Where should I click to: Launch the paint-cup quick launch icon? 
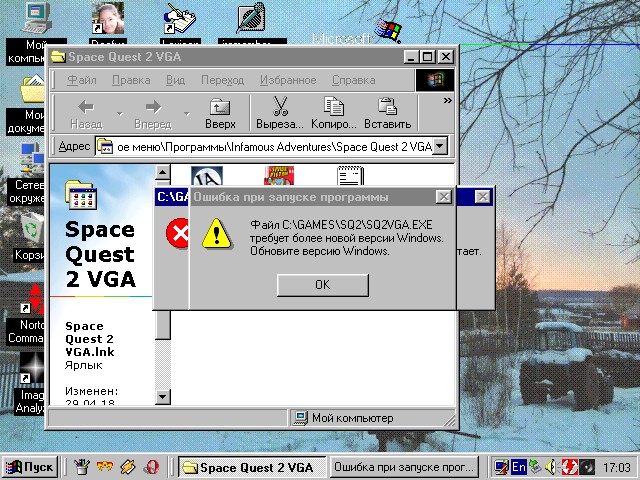tap(82, 467)
